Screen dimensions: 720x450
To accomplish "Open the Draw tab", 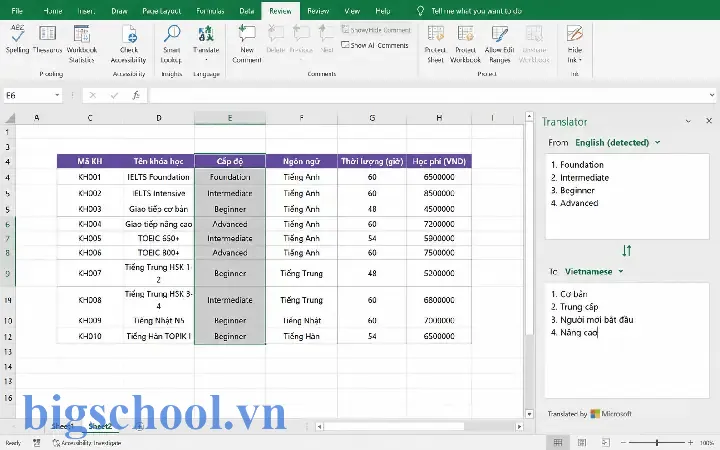I will 119,11.
